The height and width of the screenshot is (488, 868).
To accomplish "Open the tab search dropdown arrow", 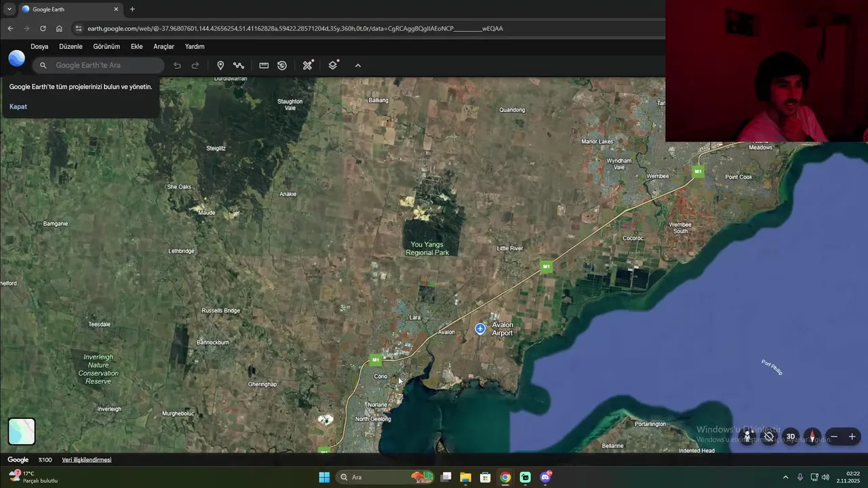I will [x=9, y=9].
